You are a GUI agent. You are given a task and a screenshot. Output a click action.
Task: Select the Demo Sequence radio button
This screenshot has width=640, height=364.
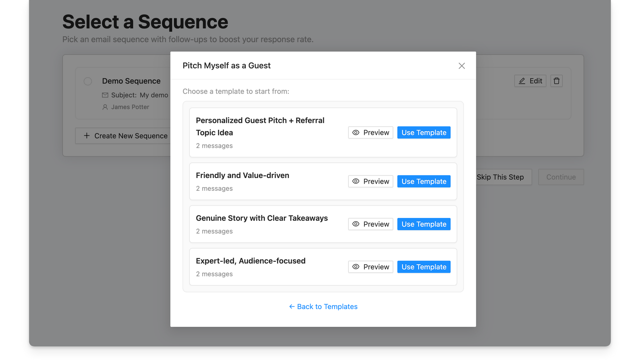tap(88, 81)
